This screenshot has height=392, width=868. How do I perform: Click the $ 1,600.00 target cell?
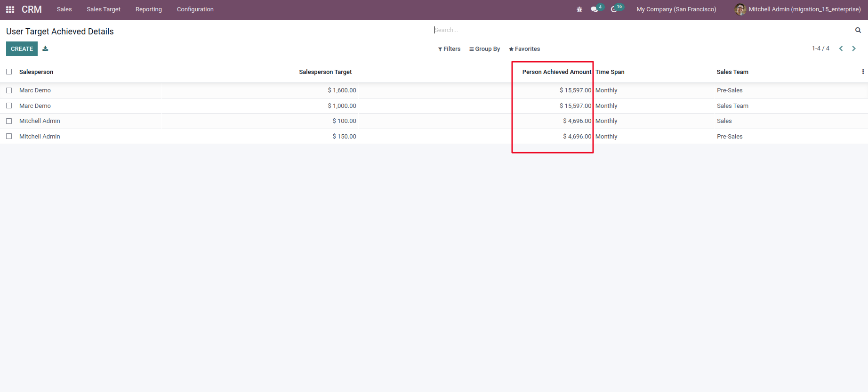click(342, 90)
